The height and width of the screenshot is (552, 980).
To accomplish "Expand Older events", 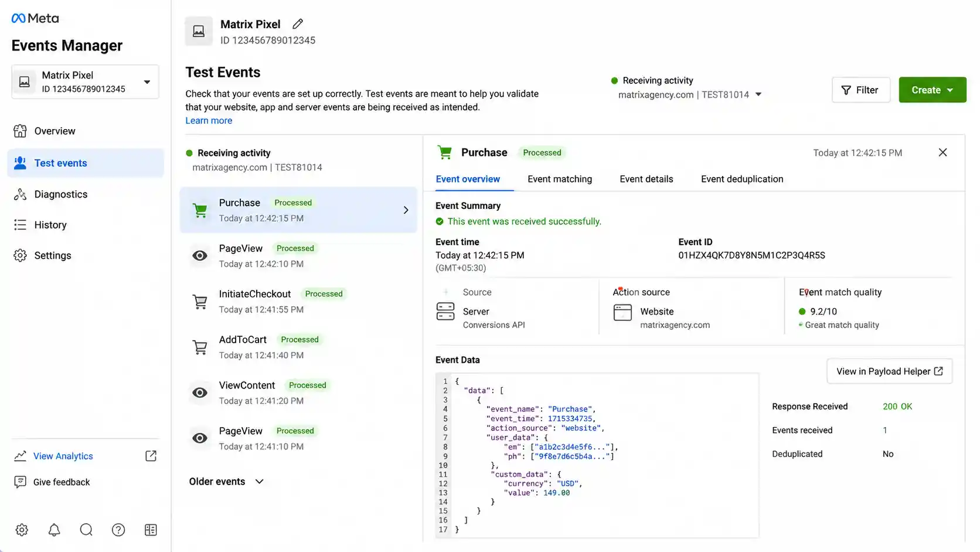I will point(226,482).
